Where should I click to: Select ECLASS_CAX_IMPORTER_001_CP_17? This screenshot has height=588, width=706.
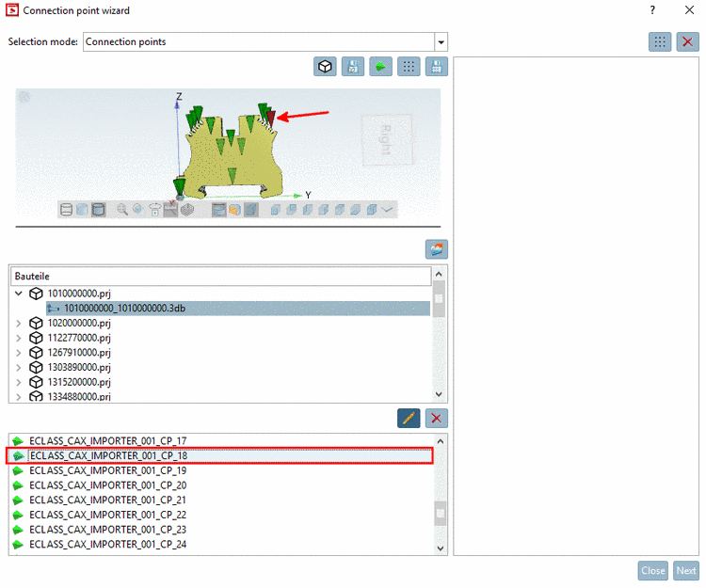108,441
